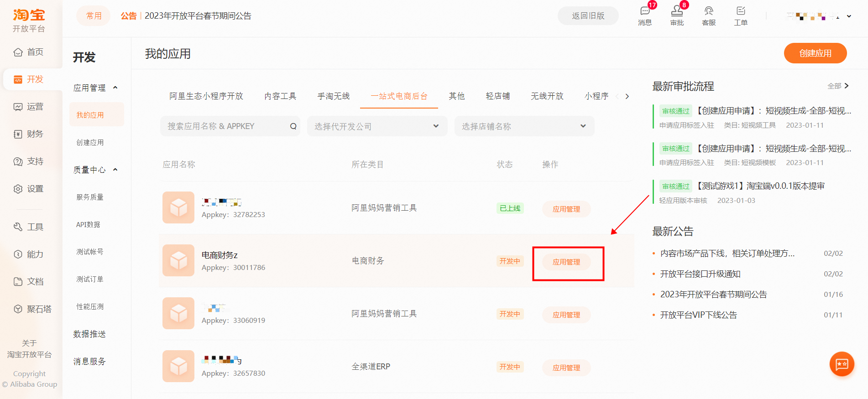Collapse the 应用管理 section
Viewport: 868px width, 399px height.
click(115, 88)
